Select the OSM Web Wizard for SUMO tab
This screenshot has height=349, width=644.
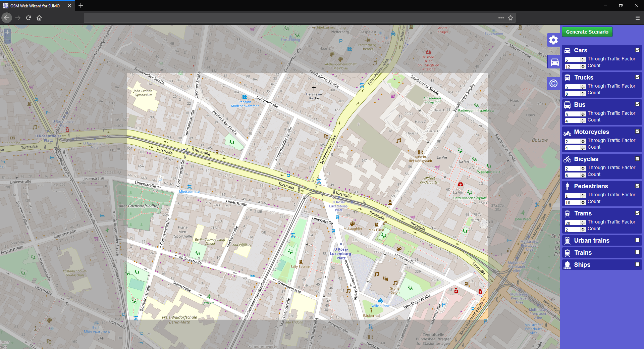[35, 6]
